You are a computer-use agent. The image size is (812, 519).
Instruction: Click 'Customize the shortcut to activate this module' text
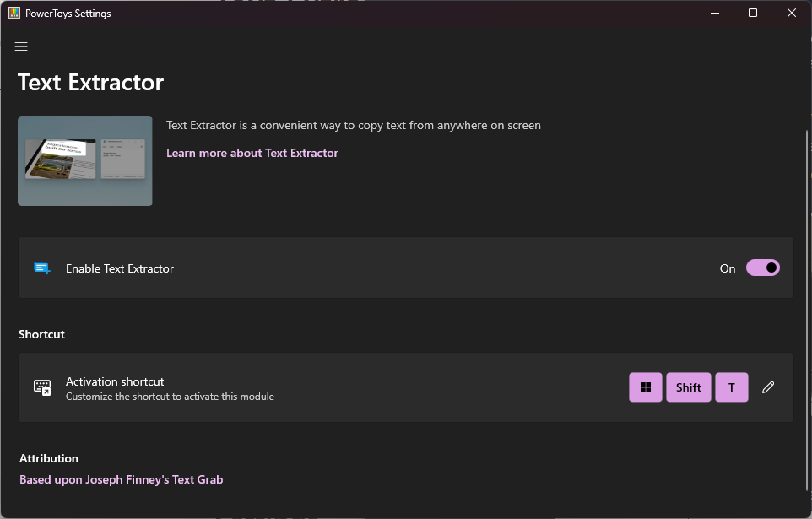(170, 397)
